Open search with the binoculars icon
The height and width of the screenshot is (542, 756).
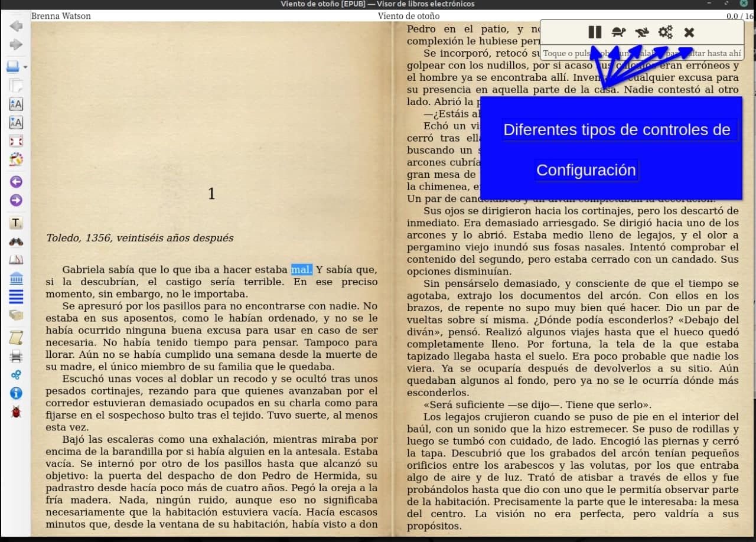click(16, 241)
